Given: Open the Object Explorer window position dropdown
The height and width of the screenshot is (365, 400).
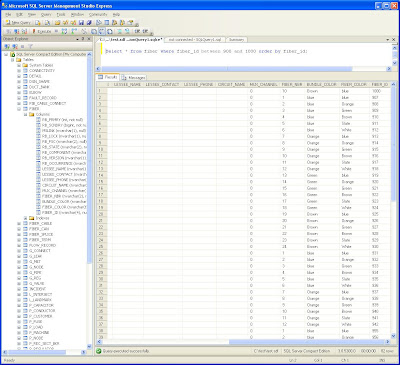Looking at the screenshot, I should coord(78,39).
